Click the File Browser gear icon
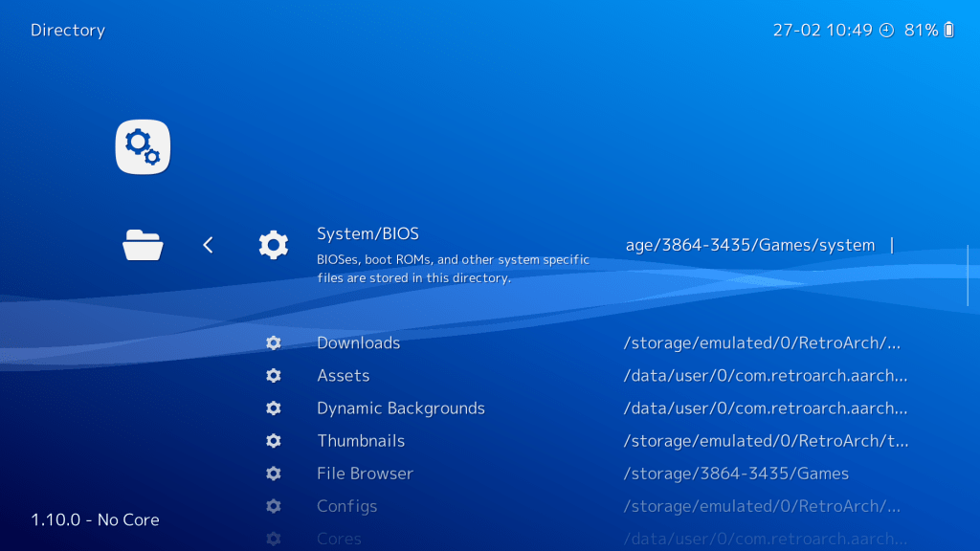The height and width of the screenshot is (551, 980). pos(273,473)
